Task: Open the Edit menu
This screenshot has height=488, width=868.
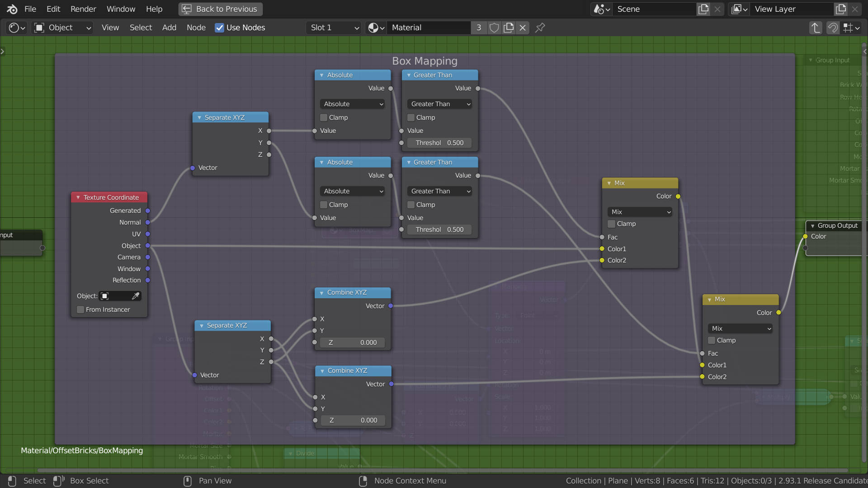Action: [53, 9]
